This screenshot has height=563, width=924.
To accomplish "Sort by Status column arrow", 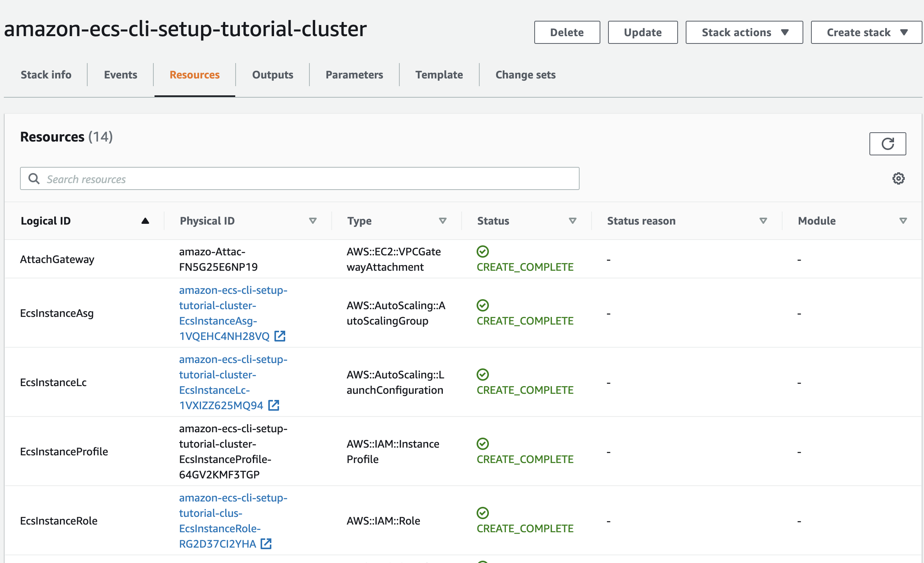I will pos(572,221).
